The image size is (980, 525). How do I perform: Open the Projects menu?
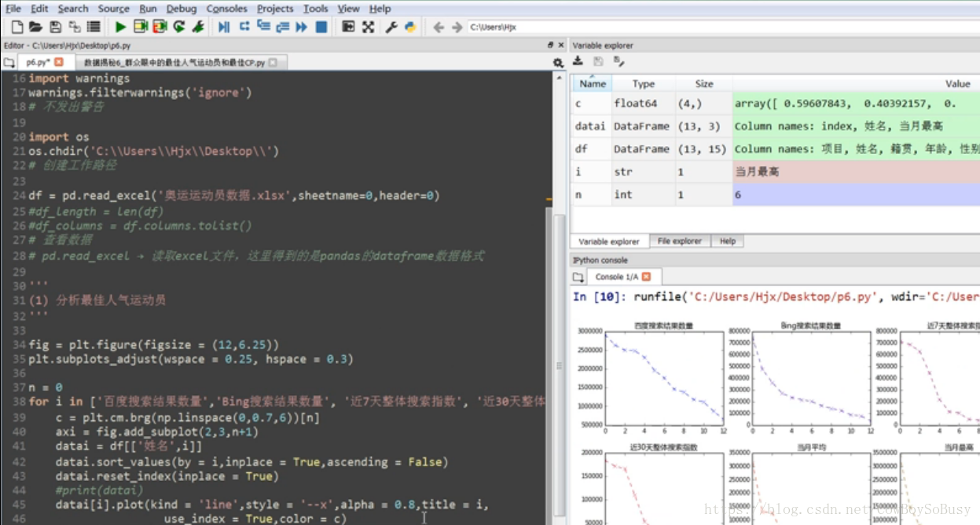[275, 9]
